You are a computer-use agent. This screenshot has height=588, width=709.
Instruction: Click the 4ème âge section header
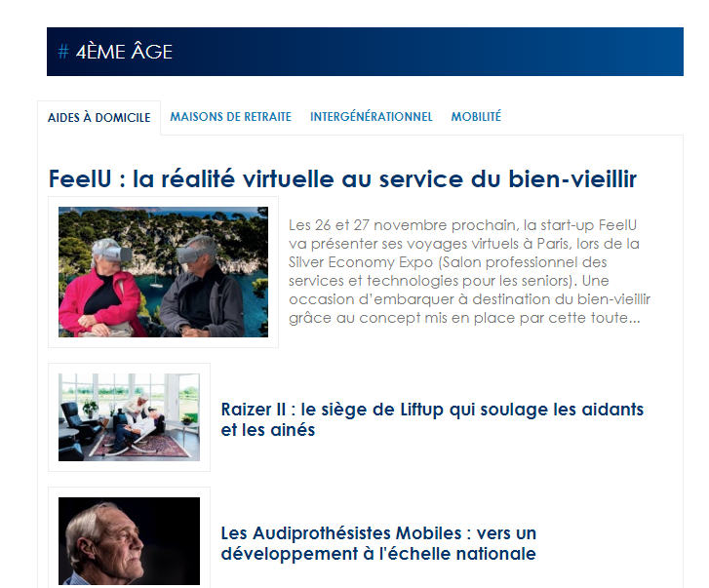(365, 52)
